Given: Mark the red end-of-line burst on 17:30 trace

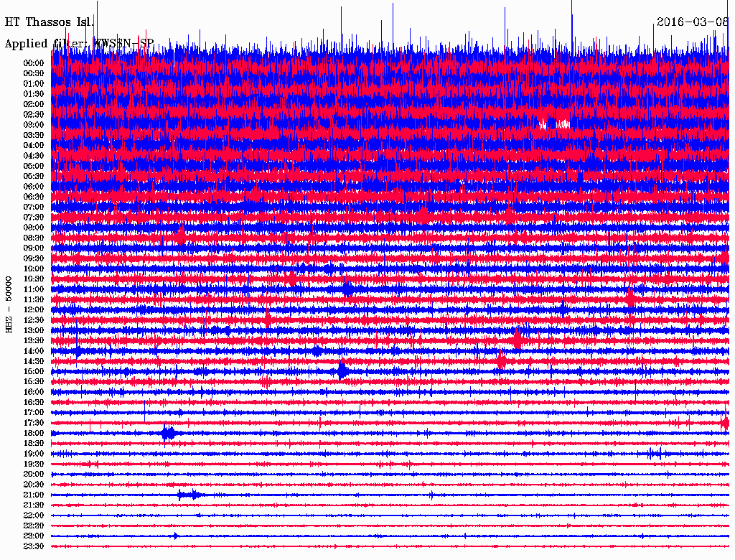Looking at the screenshot, I should coord(725,423).
